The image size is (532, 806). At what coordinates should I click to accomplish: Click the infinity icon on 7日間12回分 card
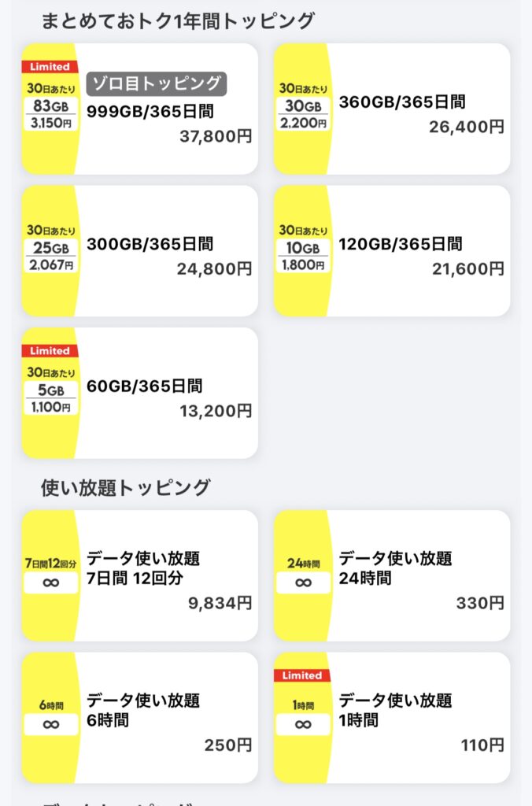tap(51, 584)
